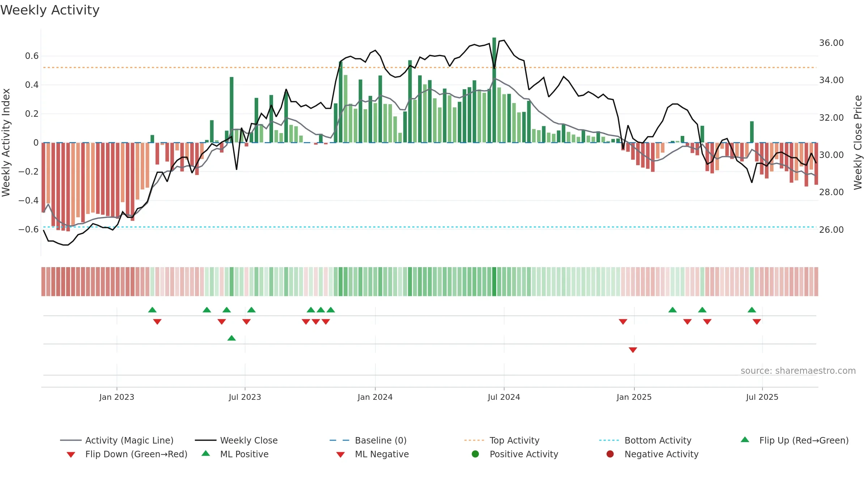Click the 0.4 activity index tick
The width and height of the screenshot is (868, 488).
pyautogui.click(x=32, y=85)
